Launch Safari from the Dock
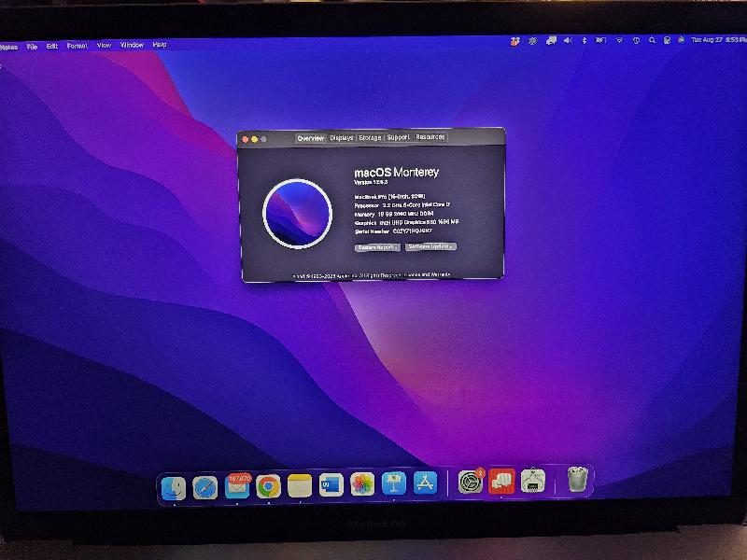Screen dimensions: 747x560 (205, 487)
